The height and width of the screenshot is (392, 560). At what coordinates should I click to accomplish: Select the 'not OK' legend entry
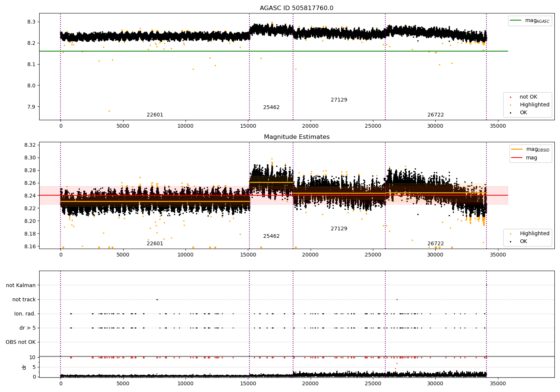point(528,97)
